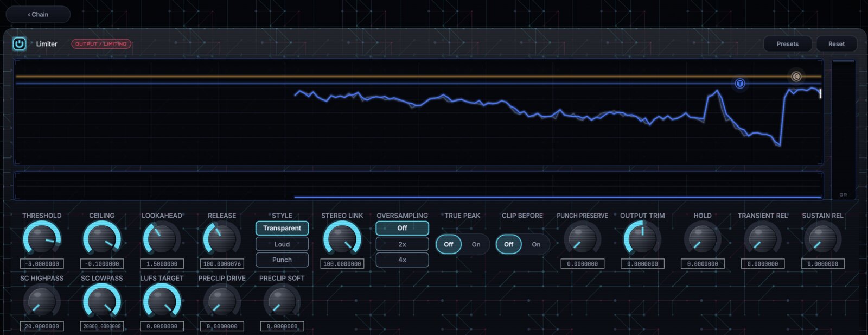Screen dimensions: 868x335
Task: Click the Punch Preserve value field
Action: coord(583,264)
